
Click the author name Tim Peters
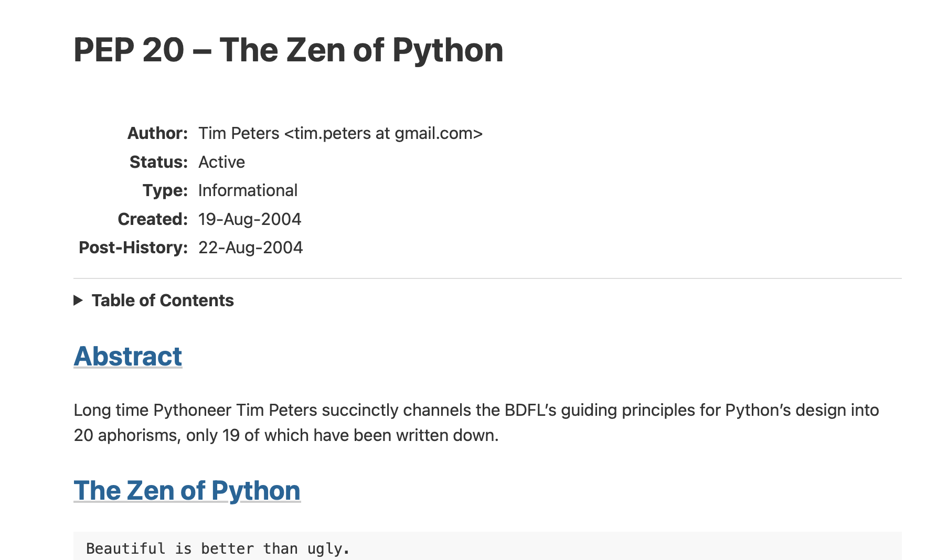pyautogui.click(x=239, y=133)
